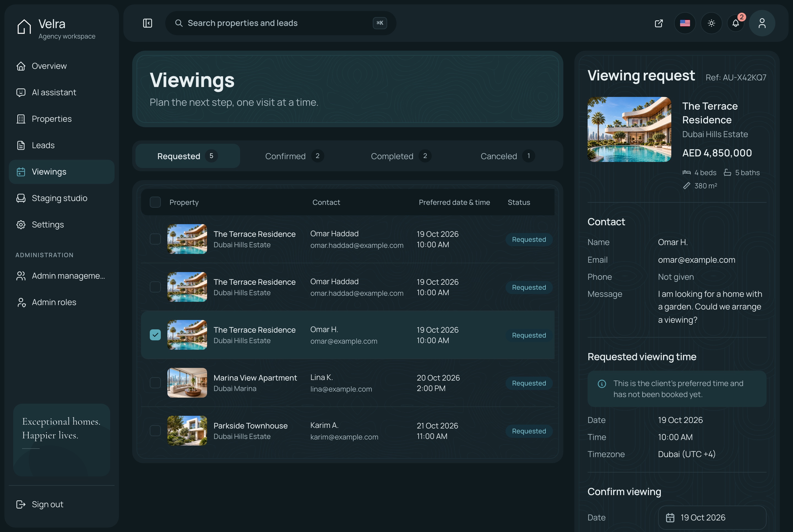This screenshot has width=793, height=532.
Task: Open the user profile avatar
Action: [762, 23]
